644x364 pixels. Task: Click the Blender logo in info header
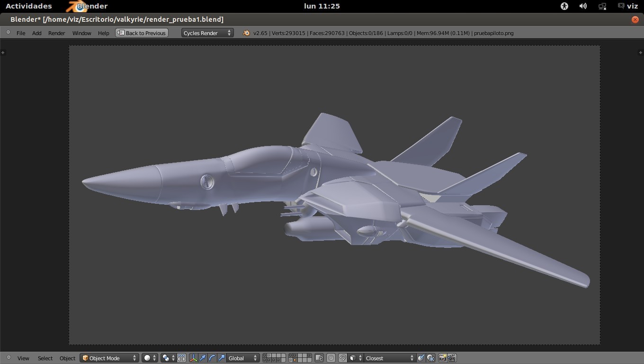tap(246, 33)
